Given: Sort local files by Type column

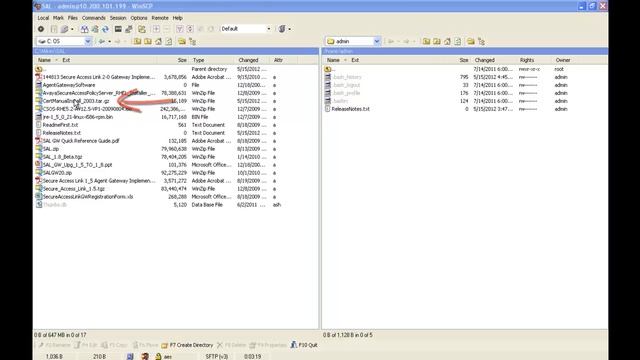Looking at the screenshot, I should pos(198,60).
